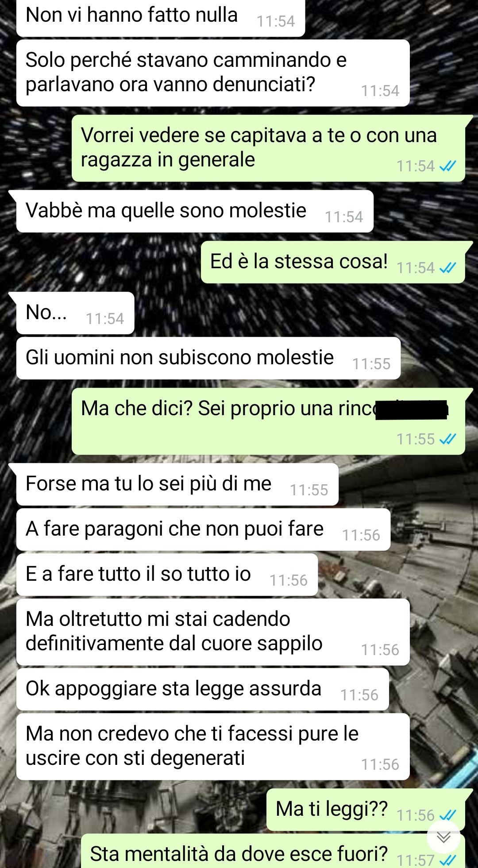Select "Ok appoggiare sta legge assurda" message
This screenshot has width=478, height=868.
click(203, 690)
